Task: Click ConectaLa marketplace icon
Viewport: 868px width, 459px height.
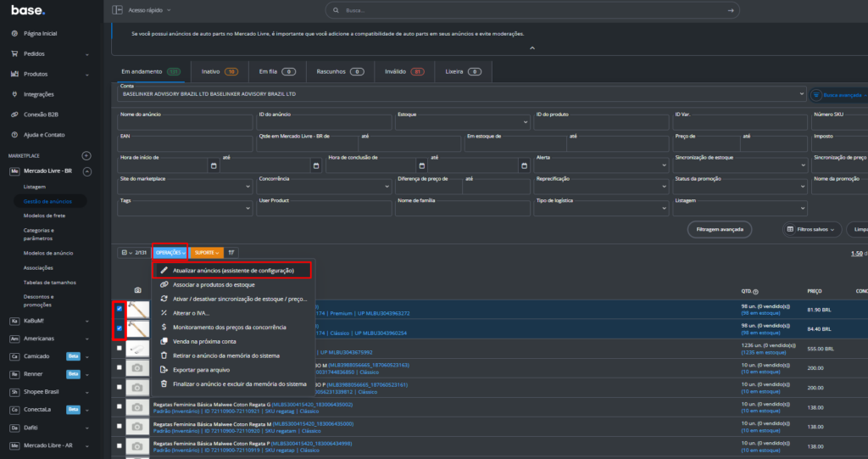Action: click(x=14, y=410)
